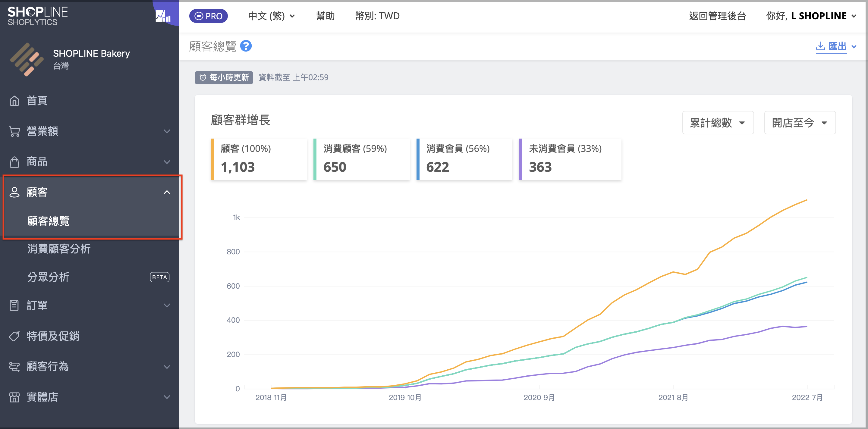Click the blue help question mark icon
The image size is (868, 429).
[246, 46]
